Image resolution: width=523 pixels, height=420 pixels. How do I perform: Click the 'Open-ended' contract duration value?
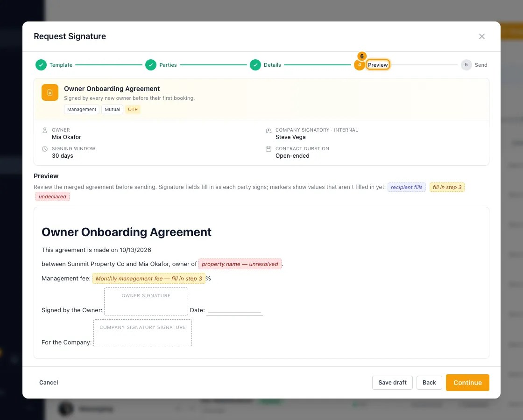coord(292,156)
